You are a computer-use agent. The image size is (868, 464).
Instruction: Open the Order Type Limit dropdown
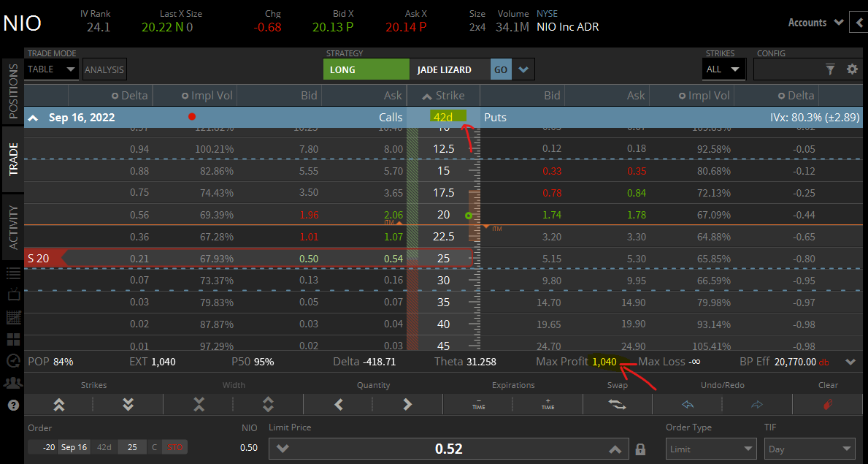tap(710, 449)
